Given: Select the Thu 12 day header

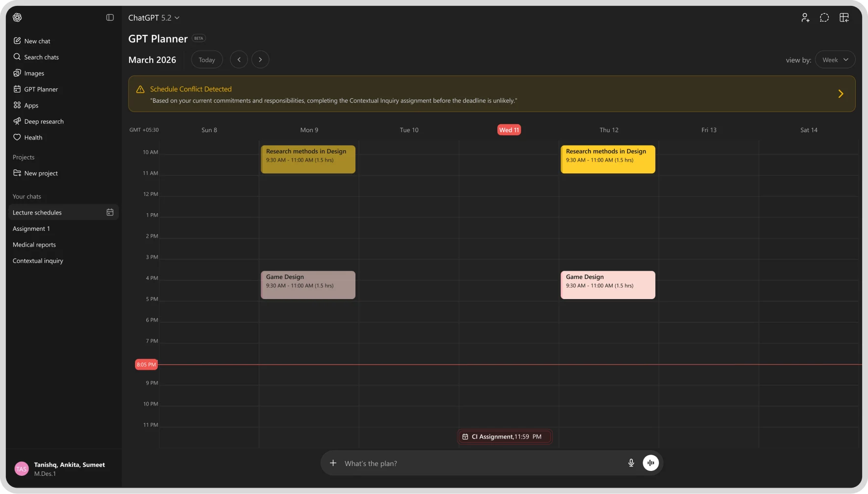Looking at the screenshot, I should click(x=609, y=130).
